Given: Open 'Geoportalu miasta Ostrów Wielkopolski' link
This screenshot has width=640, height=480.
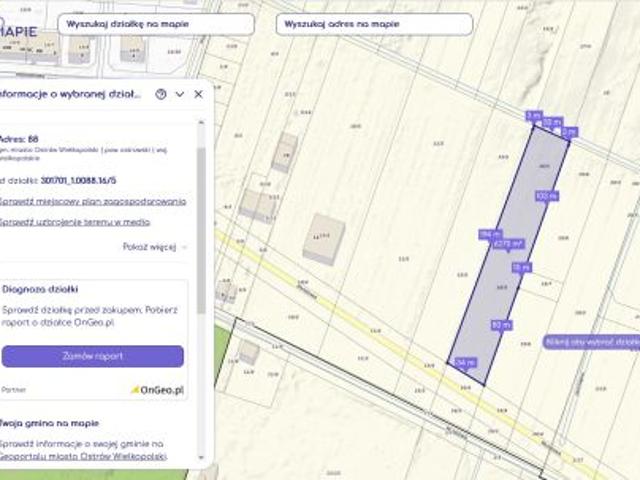Looking at the screenshot, I should pyautogui.click(x=83, y=456).
